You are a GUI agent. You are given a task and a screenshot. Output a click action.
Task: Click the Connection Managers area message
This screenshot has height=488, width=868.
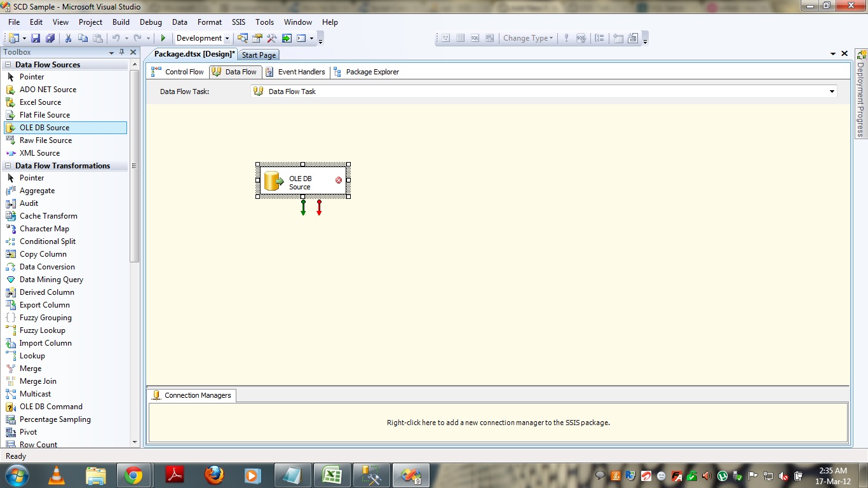pyautogui.click(x=499, y=423)
